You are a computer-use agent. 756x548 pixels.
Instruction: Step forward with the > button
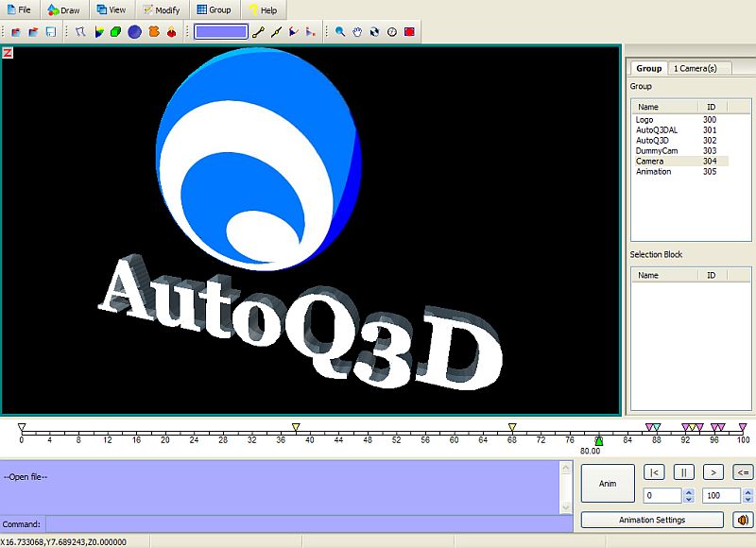coord(713,472)
